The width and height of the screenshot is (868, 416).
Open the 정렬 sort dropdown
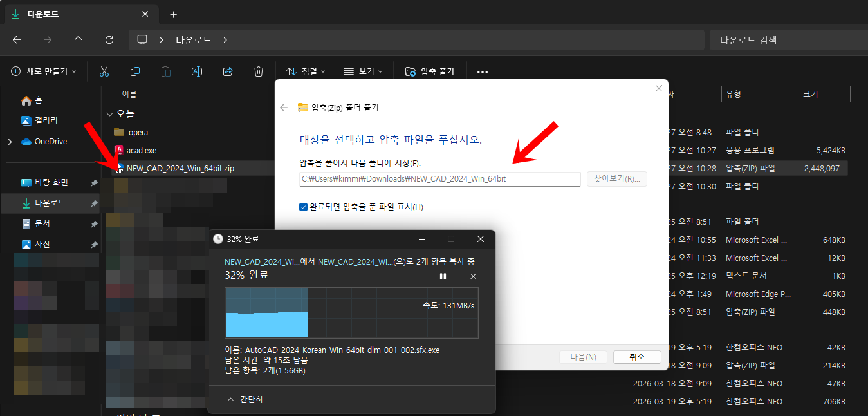pyautogui.click(x=306, y=71)
